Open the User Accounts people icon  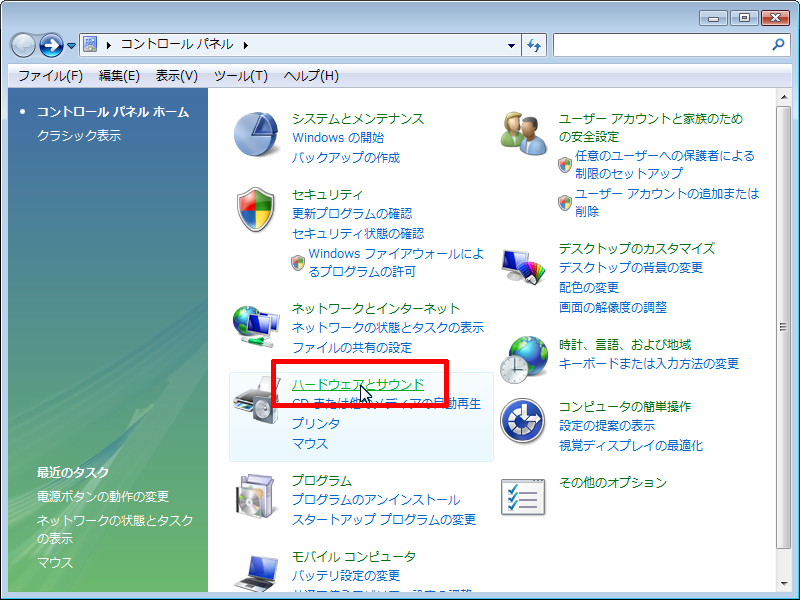coord(523,134)
